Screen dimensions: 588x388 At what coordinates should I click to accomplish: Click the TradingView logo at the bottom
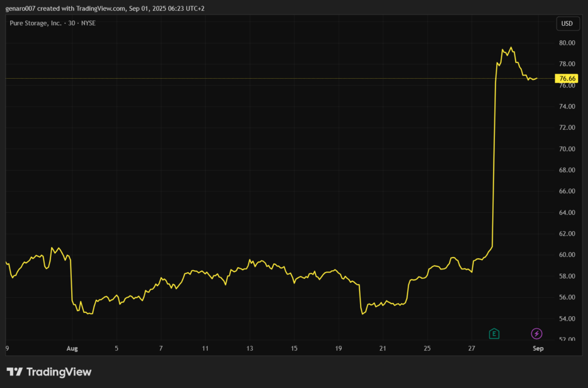pyautogui.click(x=49, y=372)
